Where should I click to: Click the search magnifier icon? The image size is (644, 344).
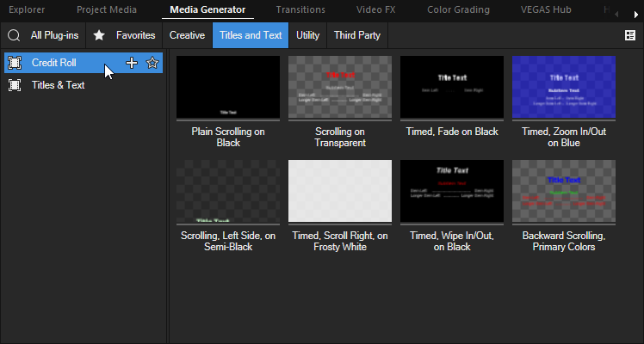point(14,35)
